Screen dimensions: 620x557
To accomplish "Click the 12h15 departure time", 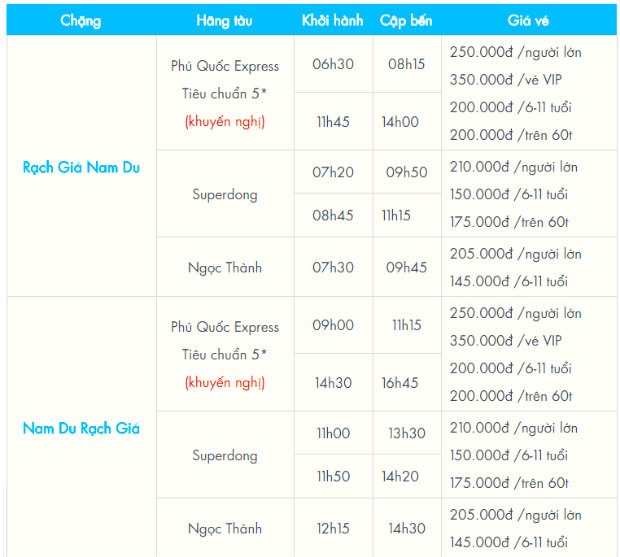I will click(x=334, y=528).
